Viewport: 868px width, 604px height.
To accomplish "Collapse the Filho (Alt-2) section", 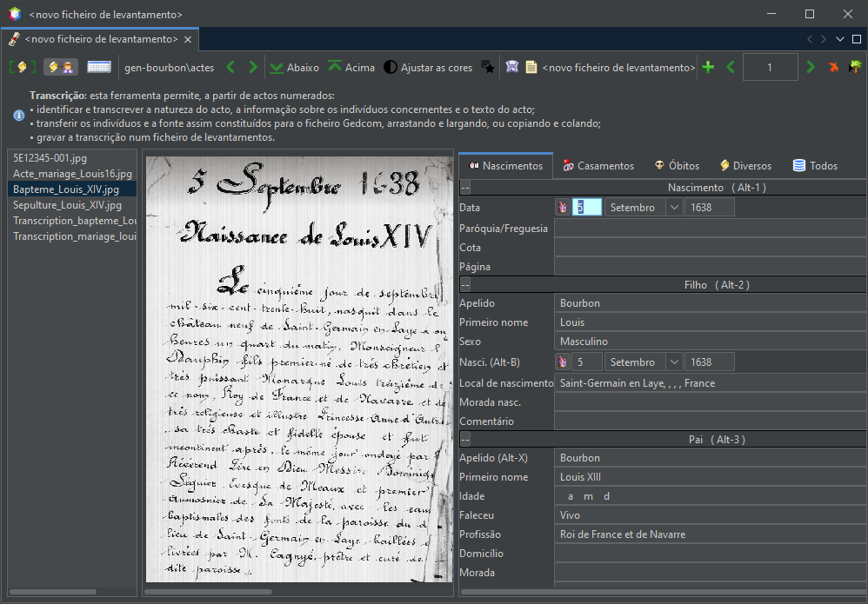I will [465, 285].
